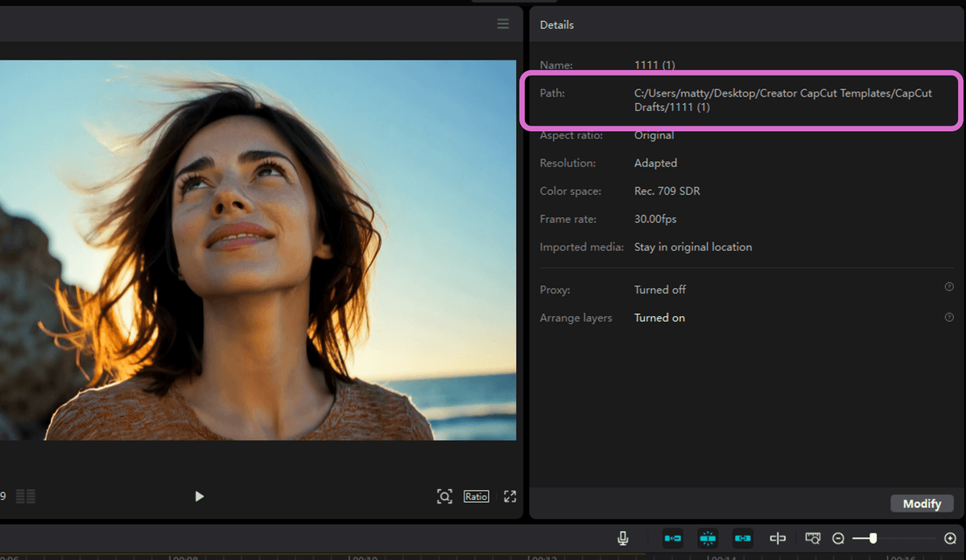Viewport: 966px width, 560px height.
Task: Click the timeline ruler magnifier icon
Action: [x=813, y=538]
